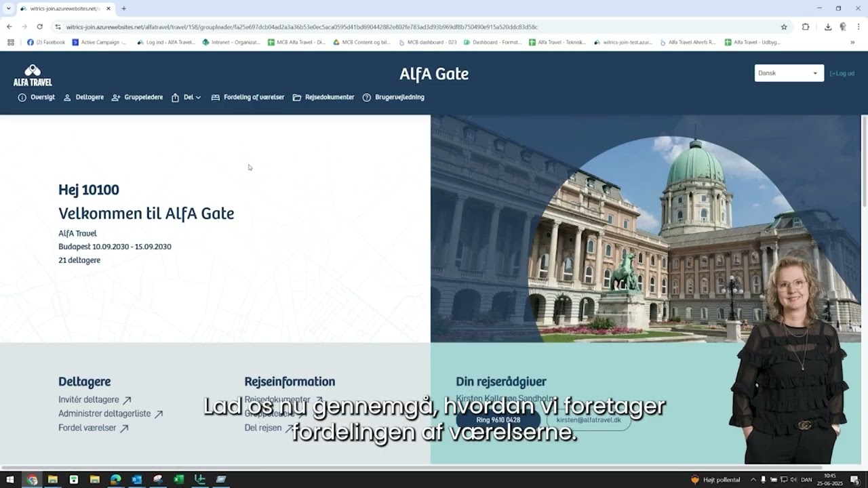Click the Ring 9610 0428 button
Image resolution: width=868 pixels, height=488 pixels.
(498, 420)
